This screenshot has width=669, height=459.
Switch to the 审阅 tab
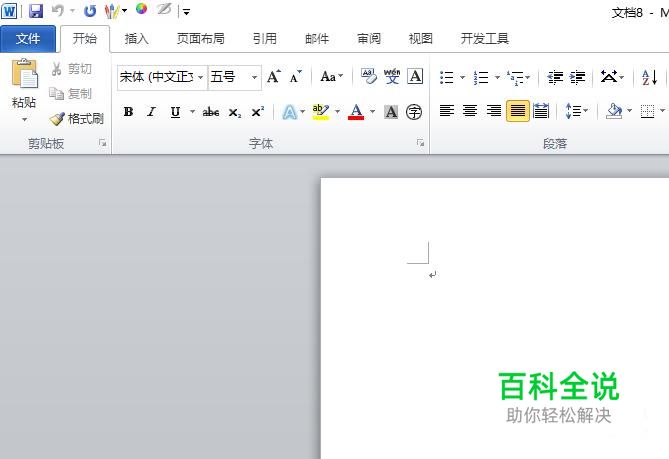(x=369, y=39)
